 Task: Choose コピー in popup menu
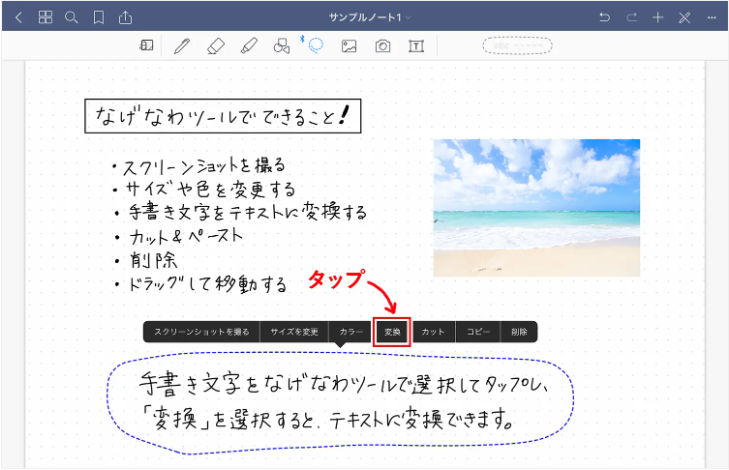tap(478, 332)
